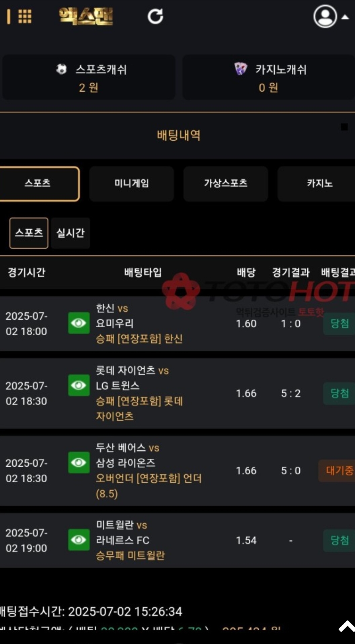Toggle eye icon for 미트윌란 match
This screenshot has height=644, width=355.
coord(79,540)
